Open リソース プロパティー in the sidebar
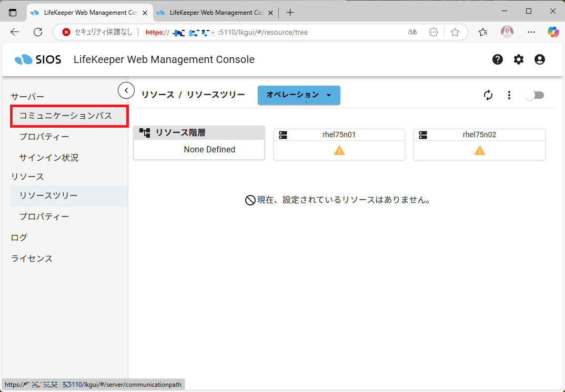This screenshot has width=565, height=392. pos(69,216)
